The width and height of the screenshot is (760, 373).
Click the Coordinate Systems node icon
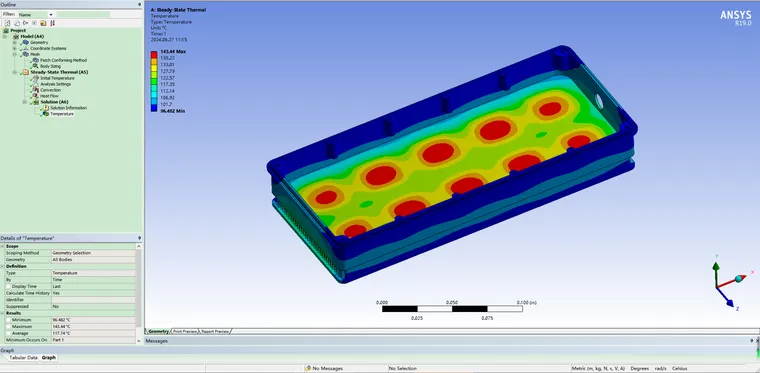26,48
